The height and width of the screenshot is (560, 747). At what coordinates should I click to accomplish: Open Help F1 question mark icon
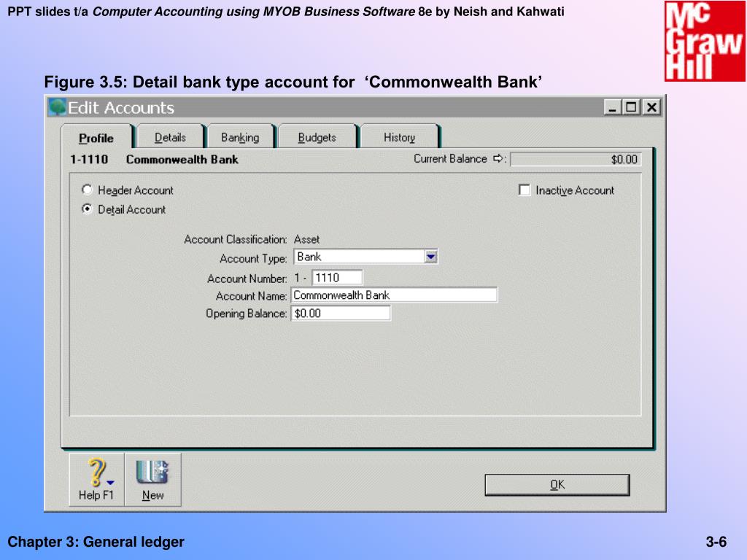tap(97, 480)
